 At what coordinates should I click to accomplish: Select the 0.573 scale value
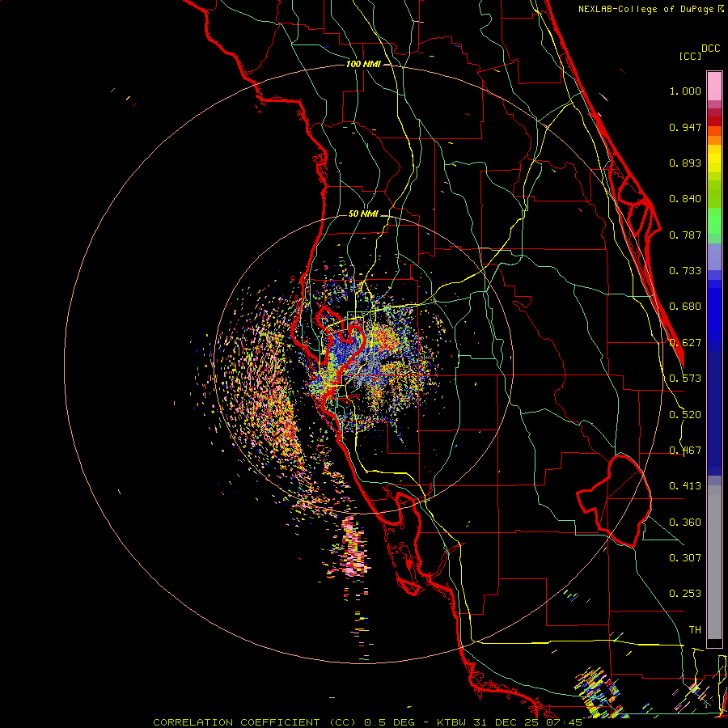click(685, 379)
